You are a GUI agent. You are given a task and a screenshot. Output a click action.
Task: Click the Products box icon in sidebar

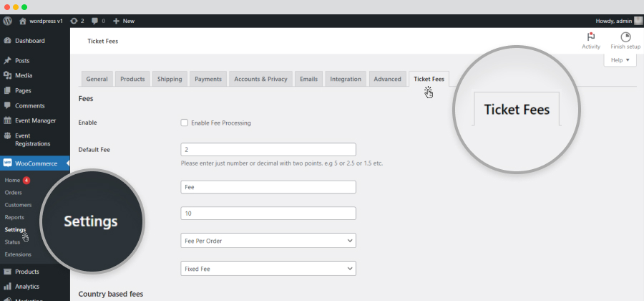coord(7,272)
